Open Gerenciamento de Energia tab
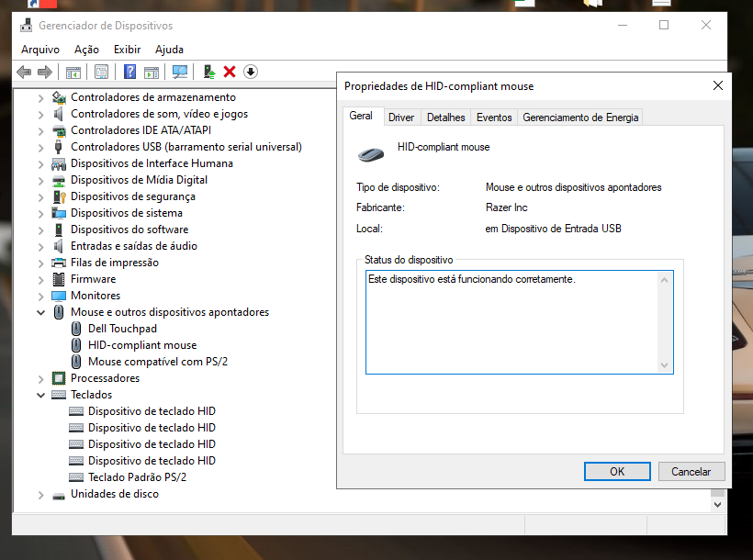Viewport: 753px width, 560px height. (580, 118)
